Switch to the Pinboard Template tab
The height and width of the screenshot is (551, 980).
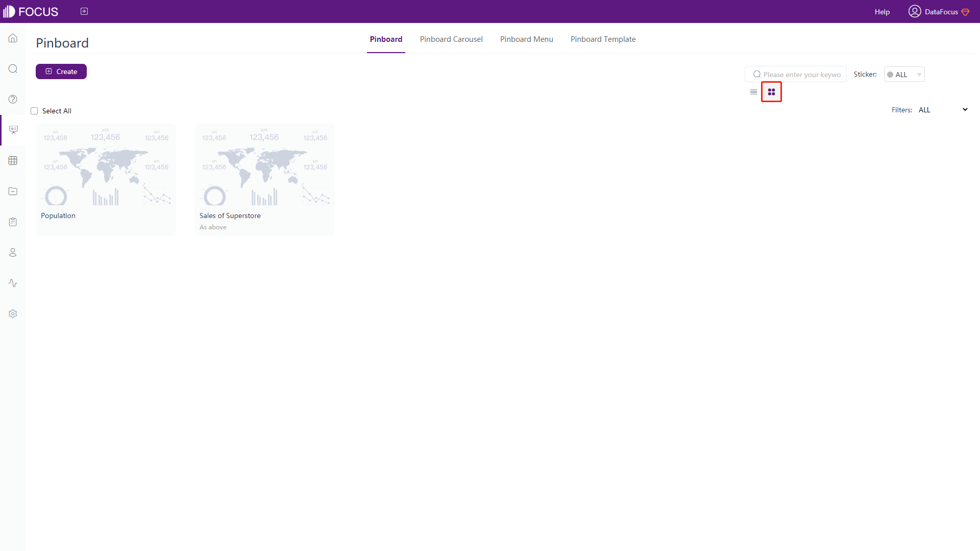603,39
